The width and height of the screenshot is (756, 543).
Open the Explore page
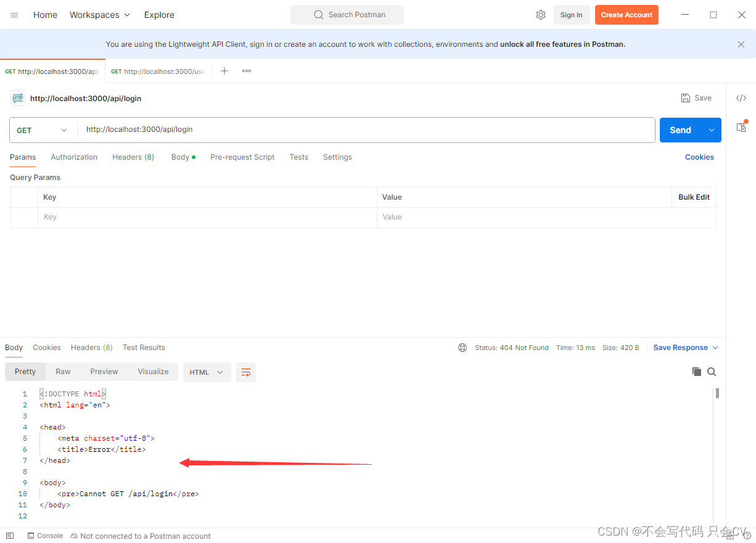point(159,15)
